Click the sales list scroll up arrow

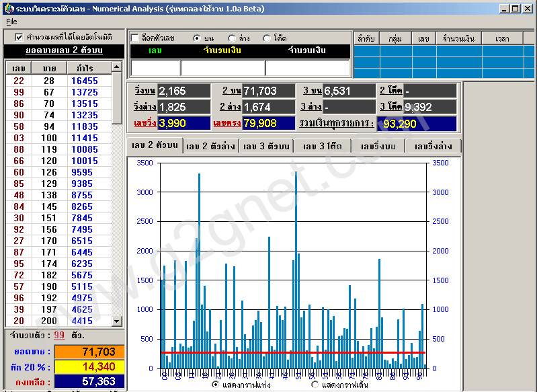(x=117, y=67)
